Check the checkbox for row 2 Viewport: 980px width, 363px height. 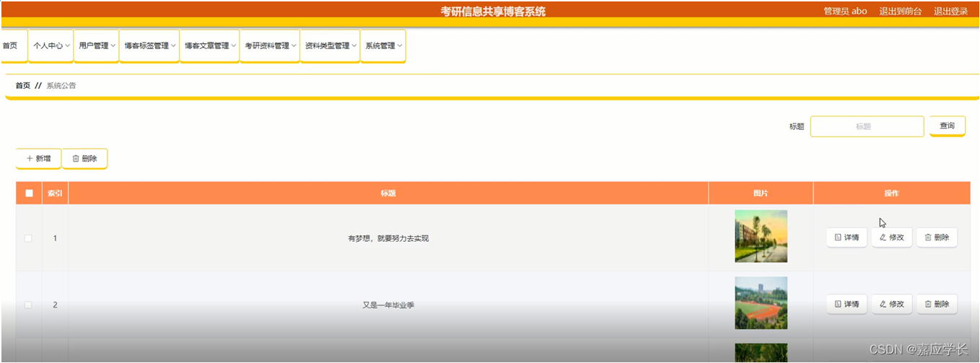tap(28, 305)
